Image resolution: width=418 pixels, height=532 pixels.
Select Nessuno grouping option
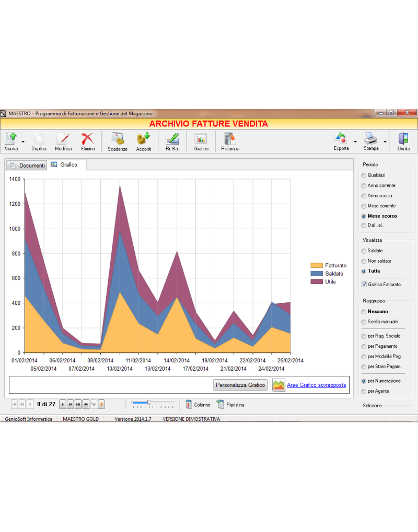click(x=364, y=312)
